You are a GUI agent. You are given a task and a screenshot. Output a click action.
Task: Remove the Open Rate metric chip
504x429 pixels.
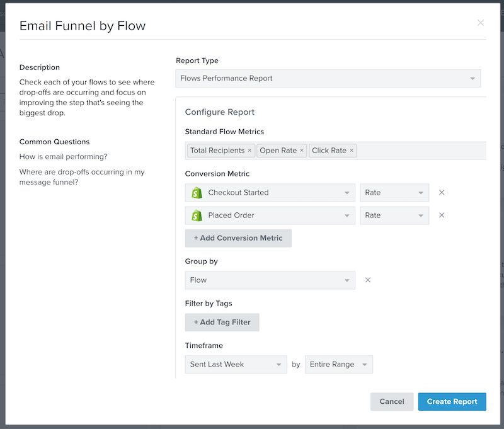point(301,151)
